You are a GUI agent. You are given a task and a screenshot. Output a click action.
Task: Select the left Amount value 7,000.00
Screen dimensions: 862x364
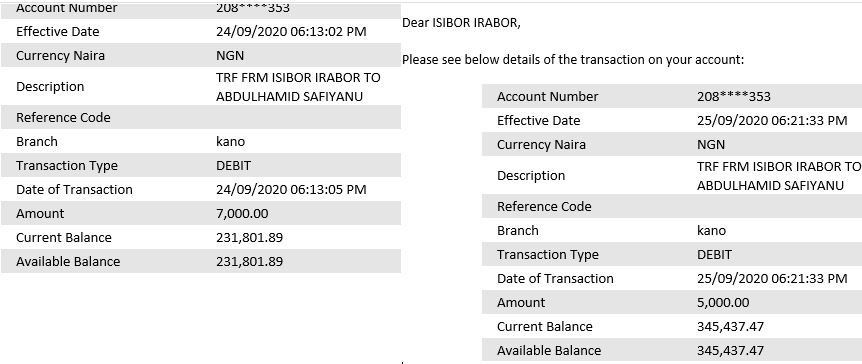pos(242,213)
